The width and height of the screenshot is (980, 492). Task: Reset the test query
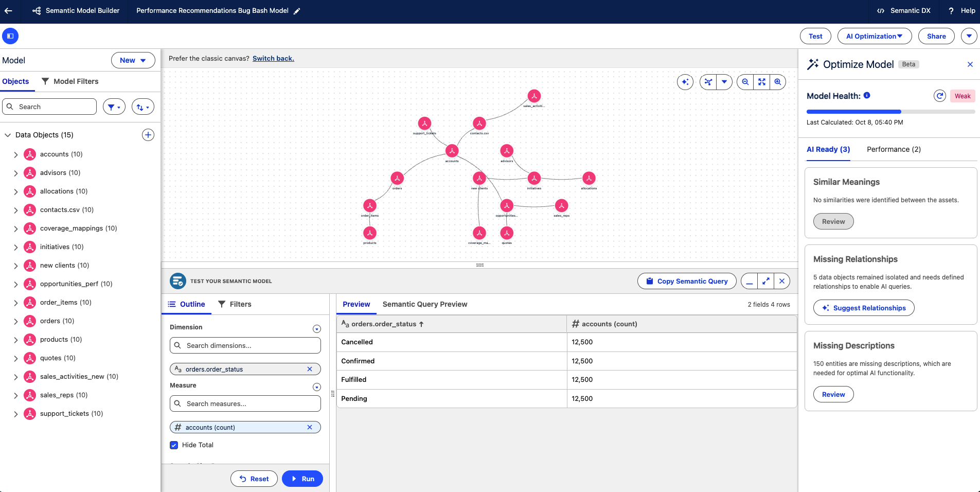click(254, 479)
